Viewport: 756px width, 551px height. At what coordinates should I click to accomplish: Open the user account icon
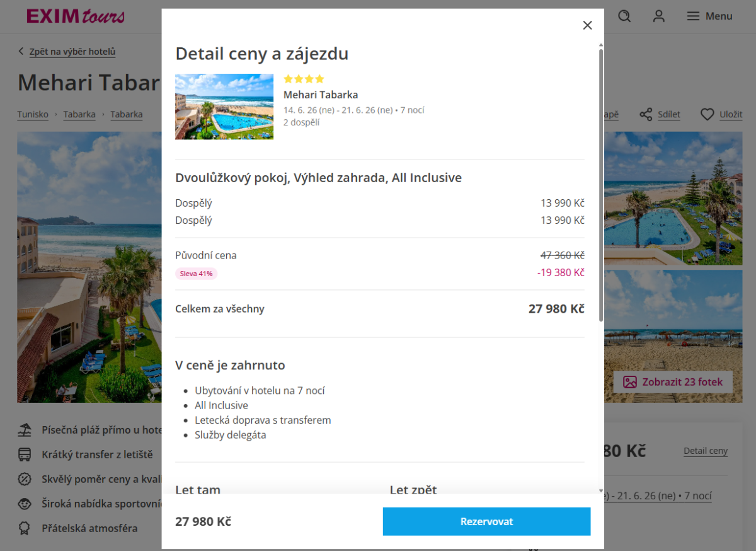click(x=659, y=16)
